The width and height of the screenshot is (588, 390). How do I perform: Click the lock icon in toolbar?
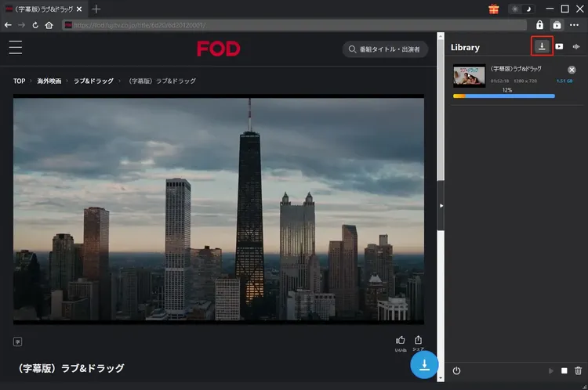point(539,25)
